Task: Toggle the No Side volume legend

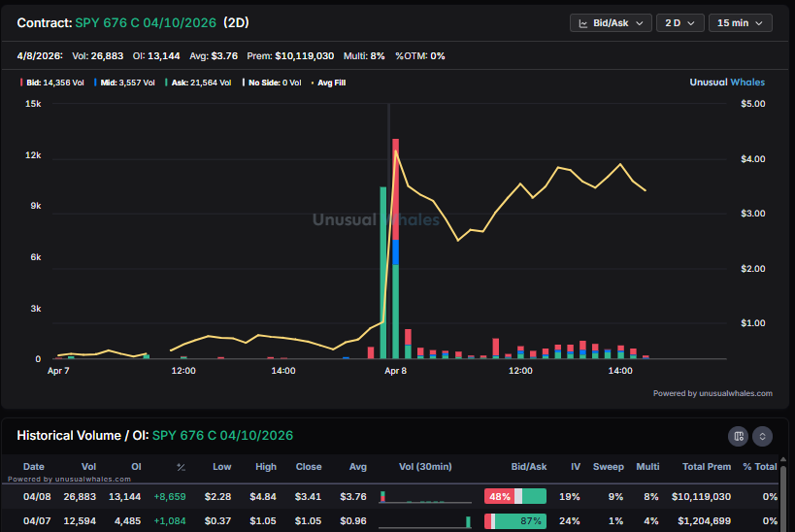Action: (274, 83)
